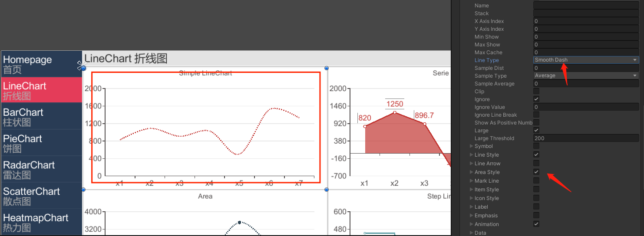Click the Line Type property label
The height and width of the screenshot is (236, 644).
[x=486, y=60]
